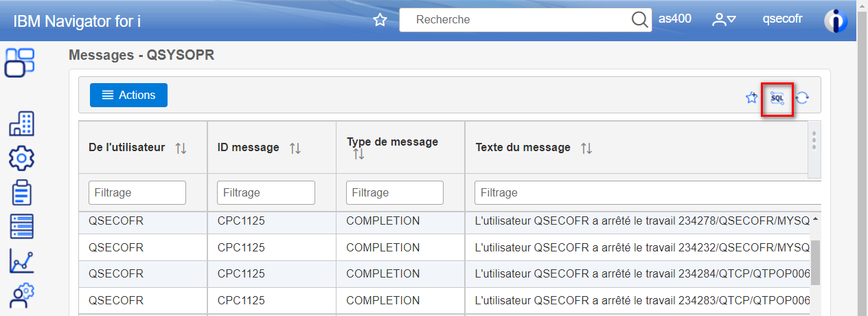Sort by De l'utilisateur column
868x316 pixels.
tap(181, 148)
